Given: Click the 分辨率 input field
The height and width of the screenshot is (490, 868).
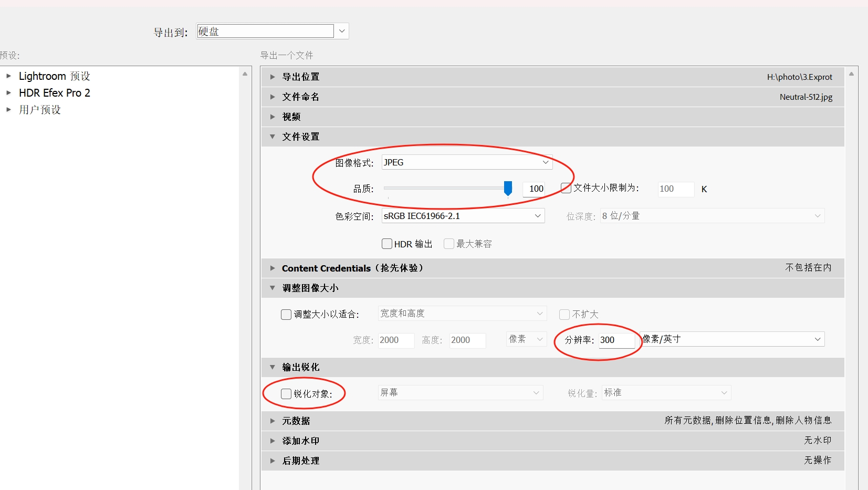Looking at the screenshot, I should tap(616, 340).
